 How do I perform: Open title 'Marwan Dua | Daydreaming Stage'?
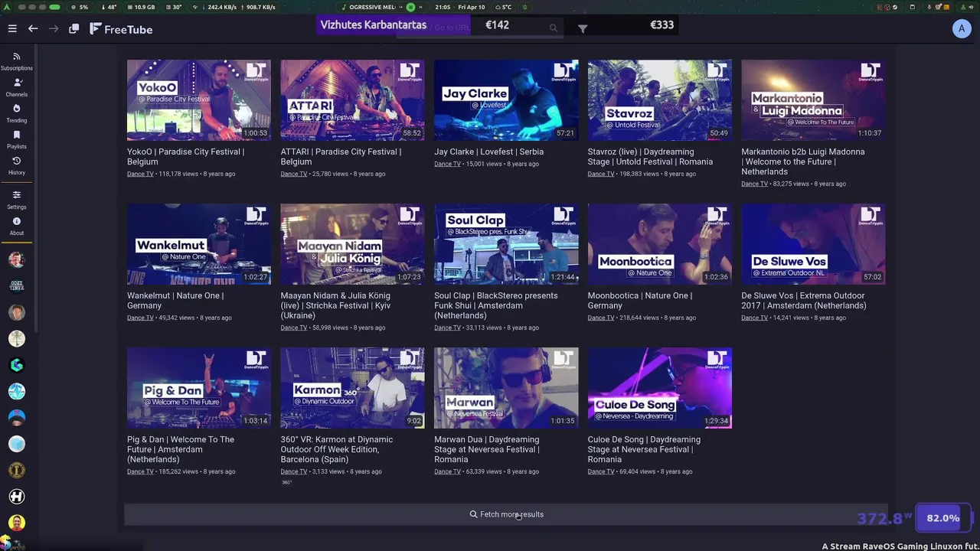pos(487,449)
